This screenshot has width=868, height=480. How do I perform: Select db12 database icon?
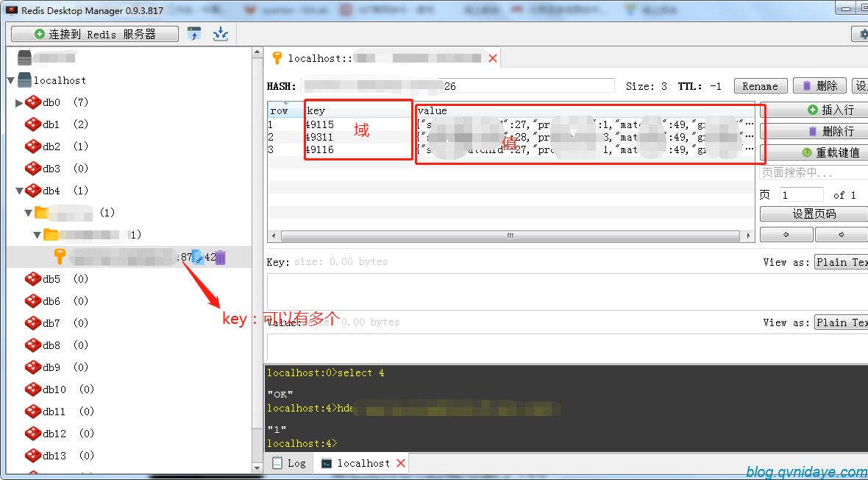(33, 434)
